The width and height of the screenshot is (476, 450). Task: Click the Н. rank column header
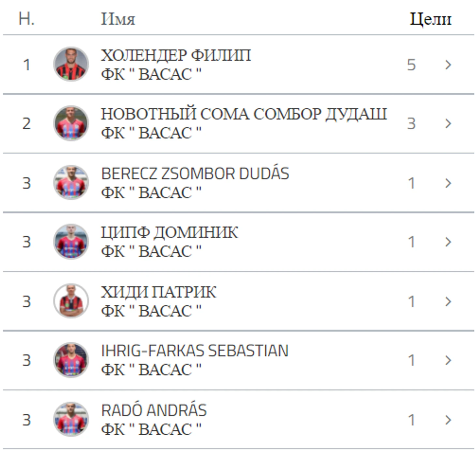[x=26, y=19]
